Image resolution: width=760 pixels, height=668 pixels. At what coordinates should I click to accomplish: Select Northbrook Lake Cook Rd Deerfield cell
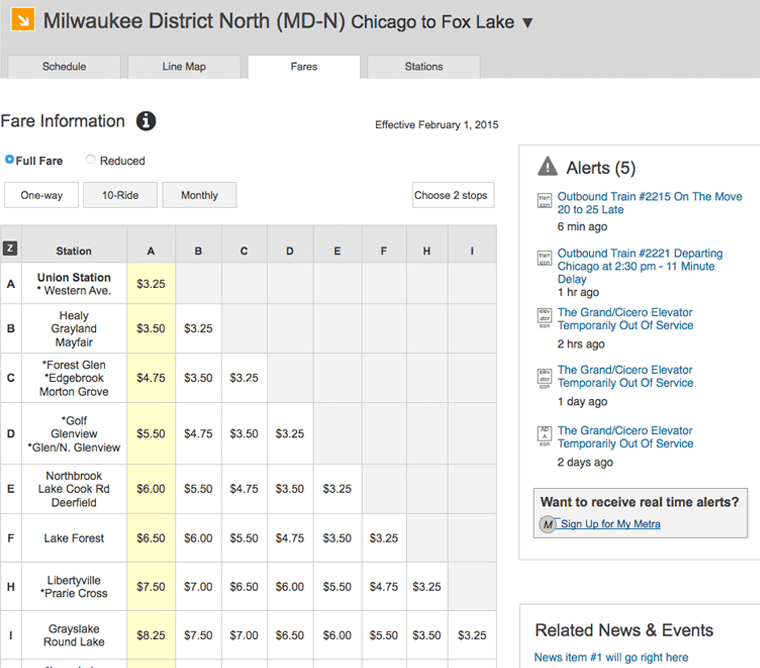[74, 489]
